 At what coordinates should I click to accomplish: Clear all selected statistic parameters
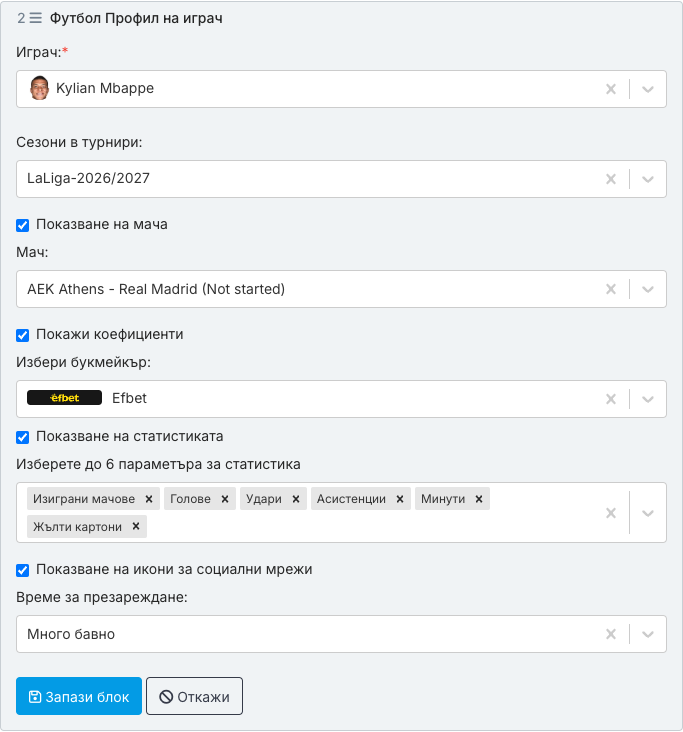tap(611, 513)
